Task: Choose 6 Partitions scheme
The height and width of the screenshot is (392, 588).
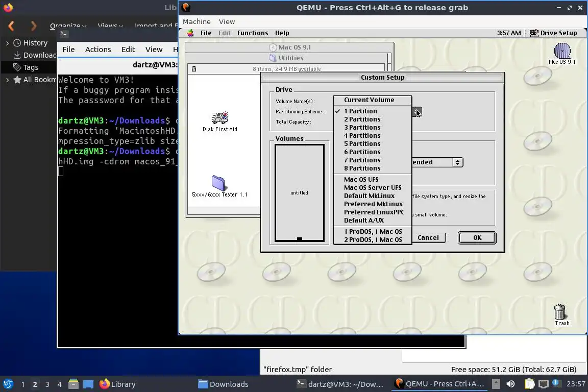Action: coord(373,152)
